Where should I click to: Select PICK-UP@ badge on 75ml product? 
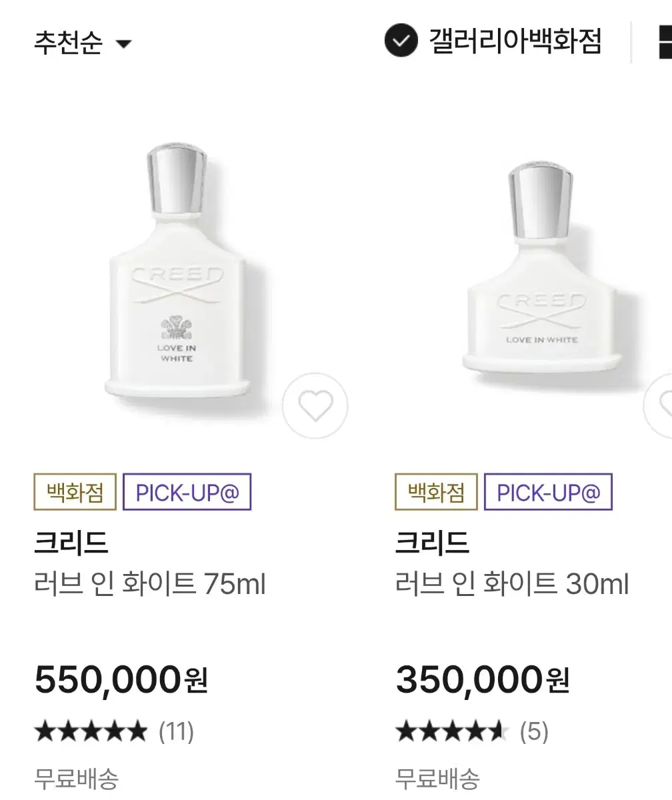tap(187, 493)
